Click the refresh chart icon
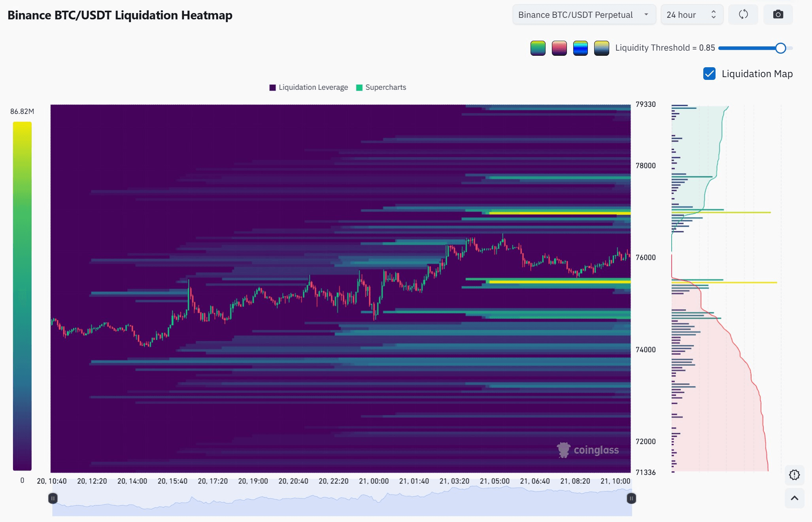 click(x=743, y=15)
